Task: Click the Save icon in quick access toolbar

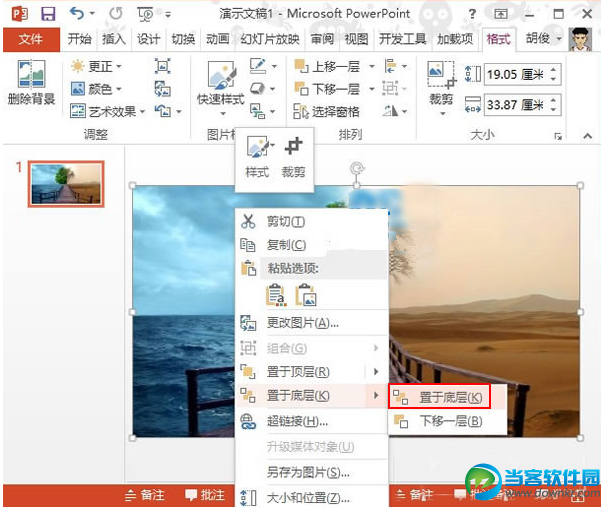Action: click(48, 15)
